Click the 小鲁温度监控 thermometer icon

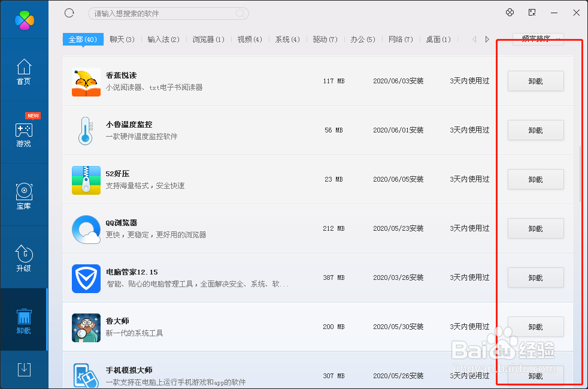click(86, 131)
